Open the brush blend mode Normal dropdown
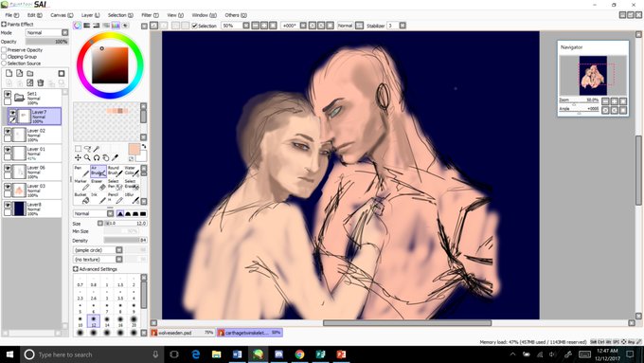The image size is (644, 363). tap(93, 214)
